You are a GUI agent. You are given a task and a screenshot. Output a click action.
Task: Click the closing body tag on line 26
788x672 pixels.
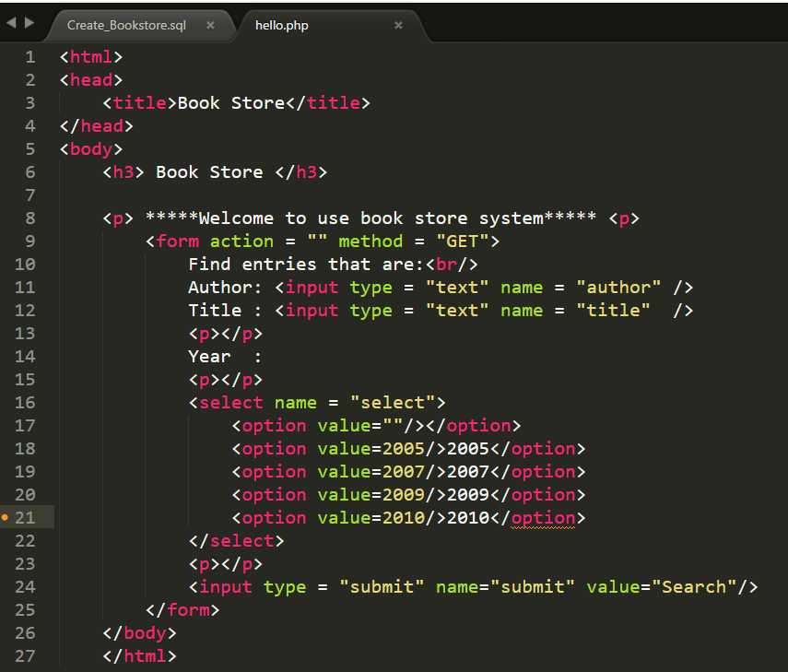tap(140, 633)
